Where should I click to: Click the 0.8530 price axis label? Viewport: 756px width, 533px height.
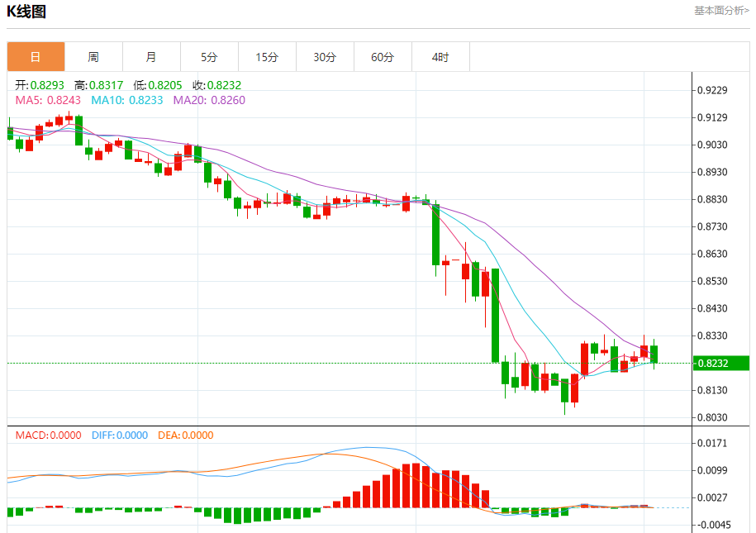point(712,281)
